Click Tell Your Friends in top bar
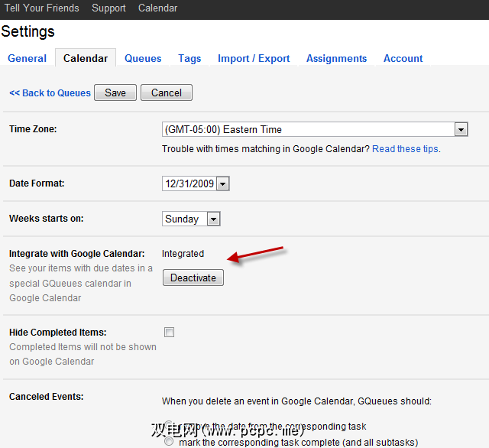 tap(40, 8)
